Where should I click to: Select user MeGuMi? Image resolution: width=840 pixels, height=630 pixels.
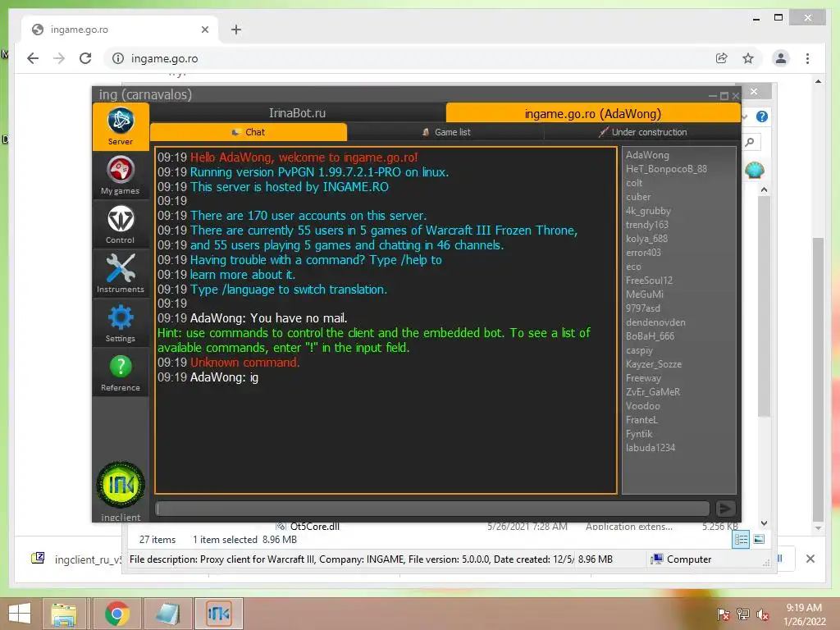click(x=645, y=294)
